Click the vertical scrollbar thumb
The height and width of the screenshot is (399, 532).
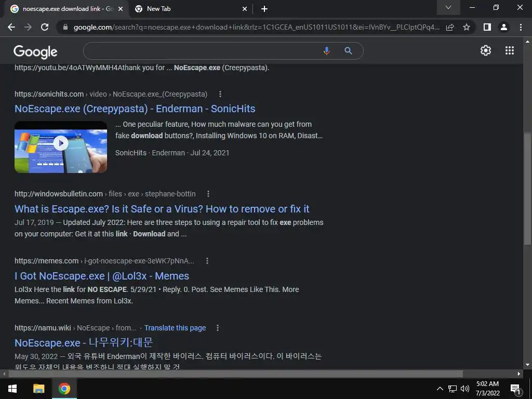[x=527, y=188]
